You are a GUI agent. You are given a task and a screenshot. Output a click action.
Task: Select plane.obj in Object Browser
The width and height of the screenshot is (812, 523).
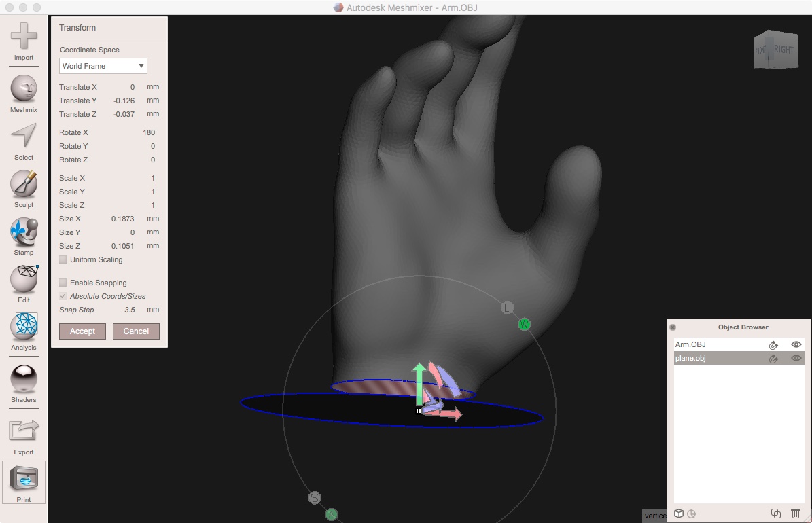point(739,358)
